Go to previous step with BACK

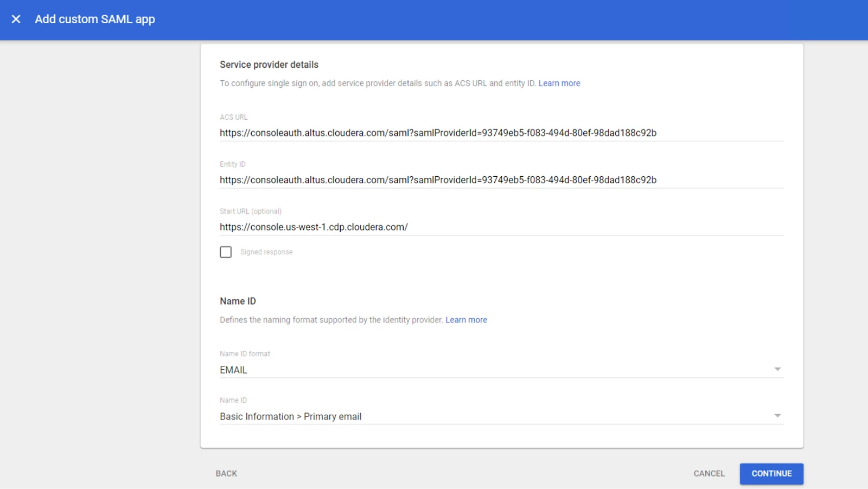(x=226, y=473)
